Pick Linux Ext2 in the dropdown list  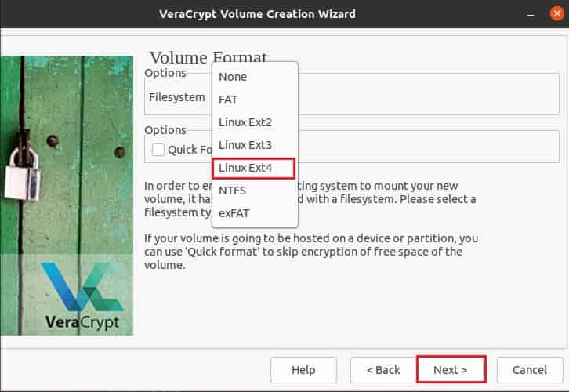pyautogui.click(x=255, y=122)
